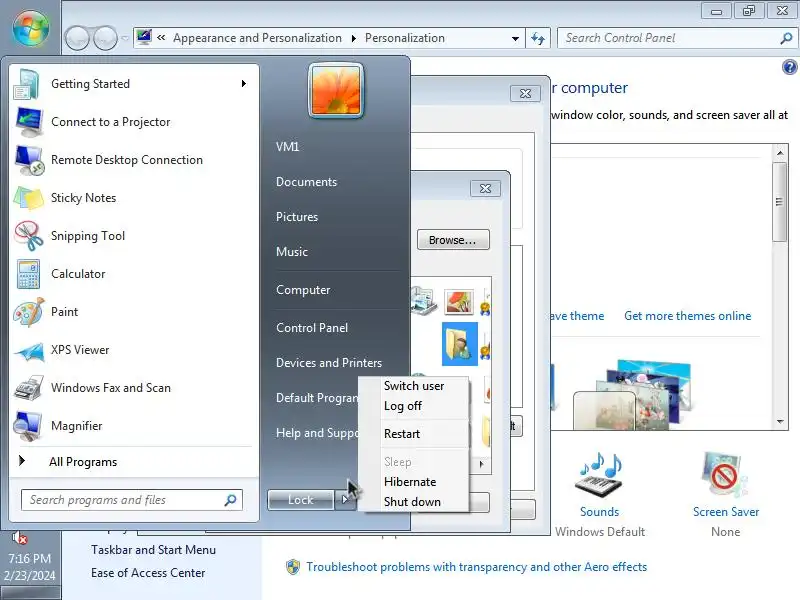The height and width of the screenshot is (600, 800).
Task: Select Log off in power menu
Action: (414, 406)
